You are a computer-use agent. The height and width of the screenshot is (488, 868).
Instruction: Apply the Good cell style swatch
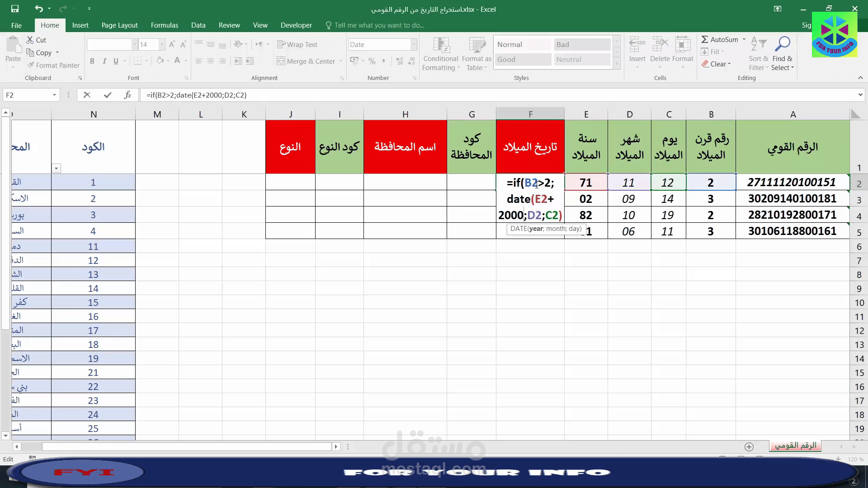coord(523,59)
